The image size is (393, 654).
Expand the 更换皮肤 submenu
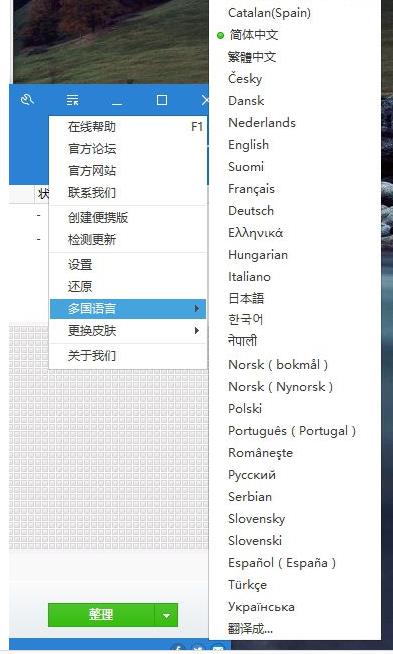coord(128,331)
